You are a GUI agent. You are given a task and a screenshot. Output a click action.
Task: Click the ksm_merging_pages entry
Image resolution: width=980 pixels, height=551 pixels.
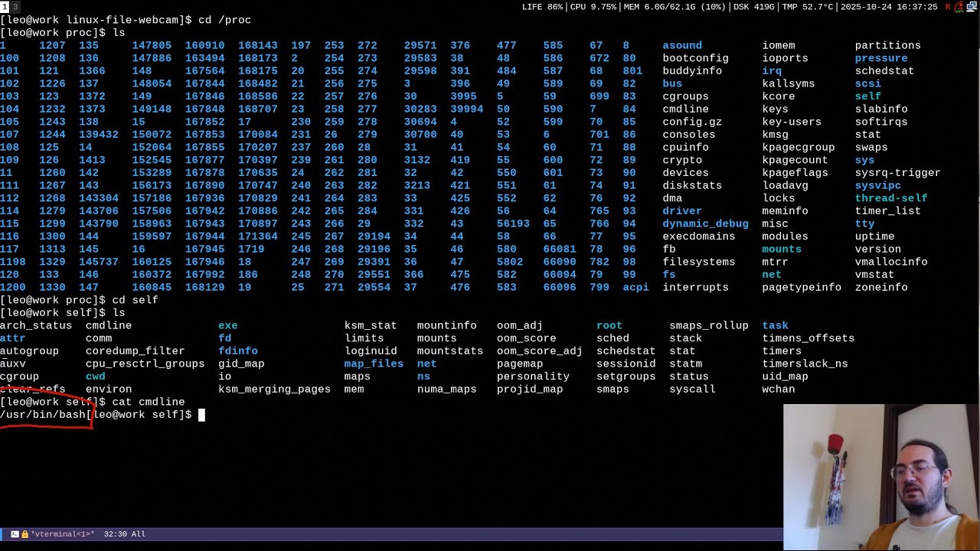[275, 390]
